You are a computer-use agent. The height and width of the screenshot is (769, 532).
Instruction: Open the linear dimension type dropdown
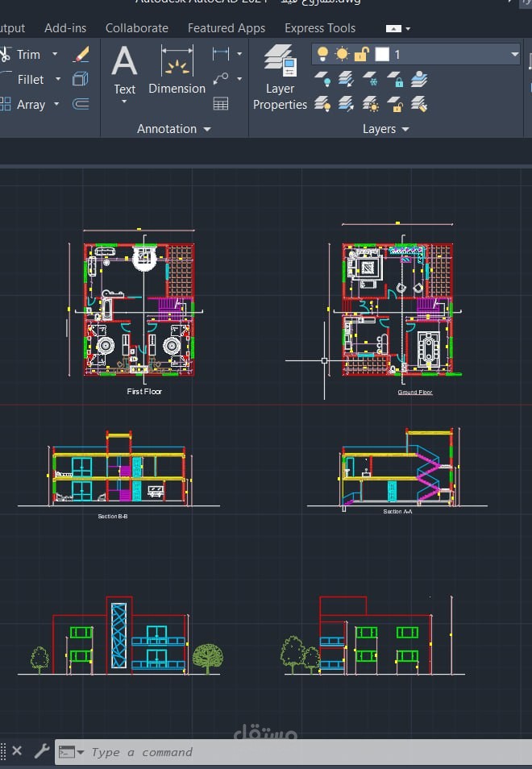click(239, 53)
